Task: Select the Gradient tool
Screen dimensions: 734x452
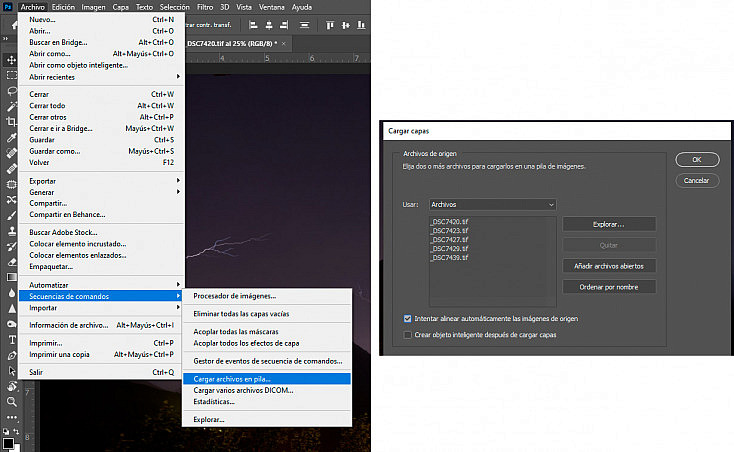Action: (x=11, y=277)
